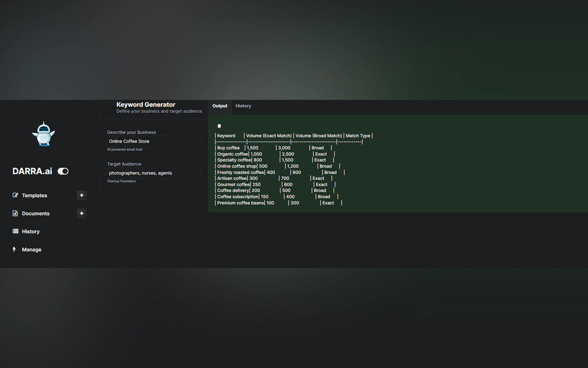Open History from the left sidebar

(31, 232)
